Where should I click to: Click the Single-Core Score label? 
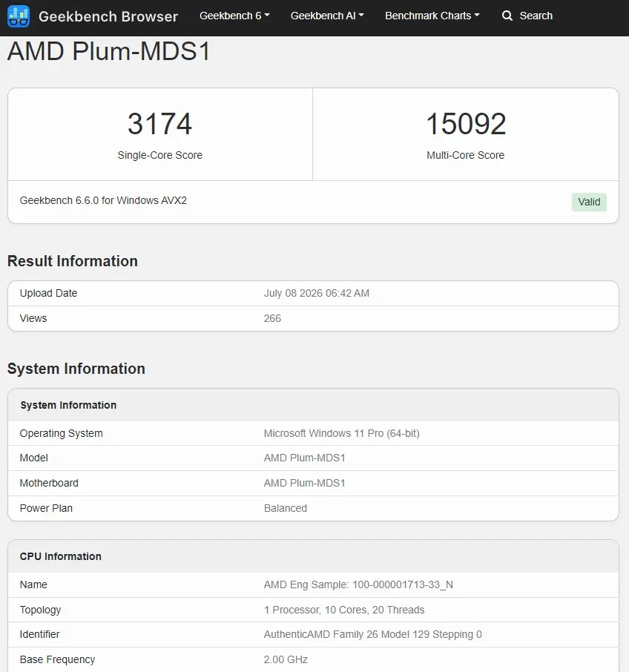159,155
